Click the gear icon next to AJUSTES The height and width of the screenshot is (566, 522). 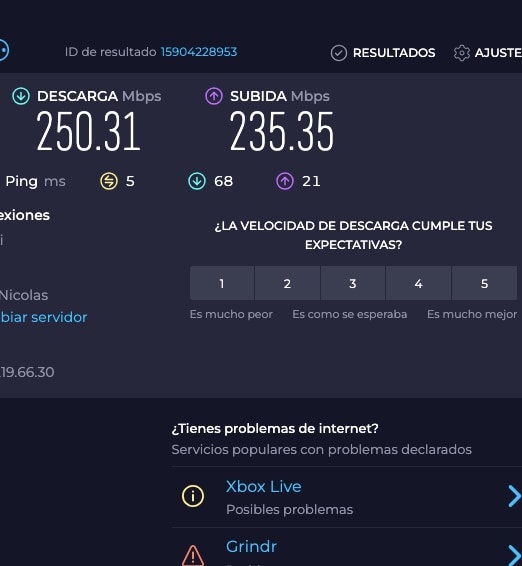pos(462,53)
